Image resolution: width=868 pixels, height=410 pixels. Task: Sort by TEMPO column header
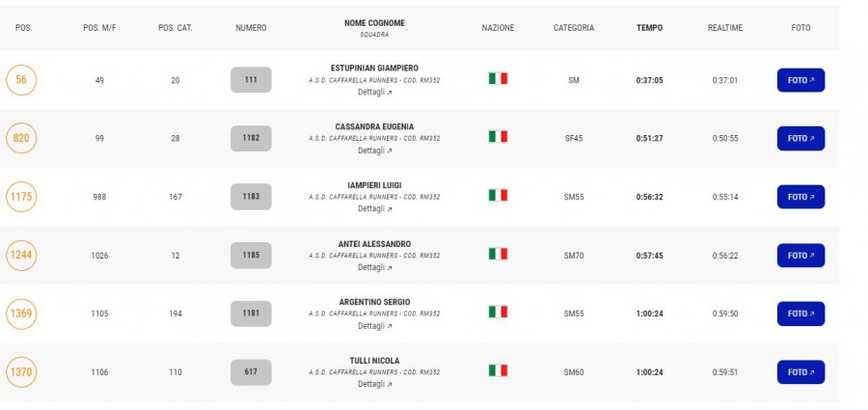pyautogui.click(x=649, y=28)
